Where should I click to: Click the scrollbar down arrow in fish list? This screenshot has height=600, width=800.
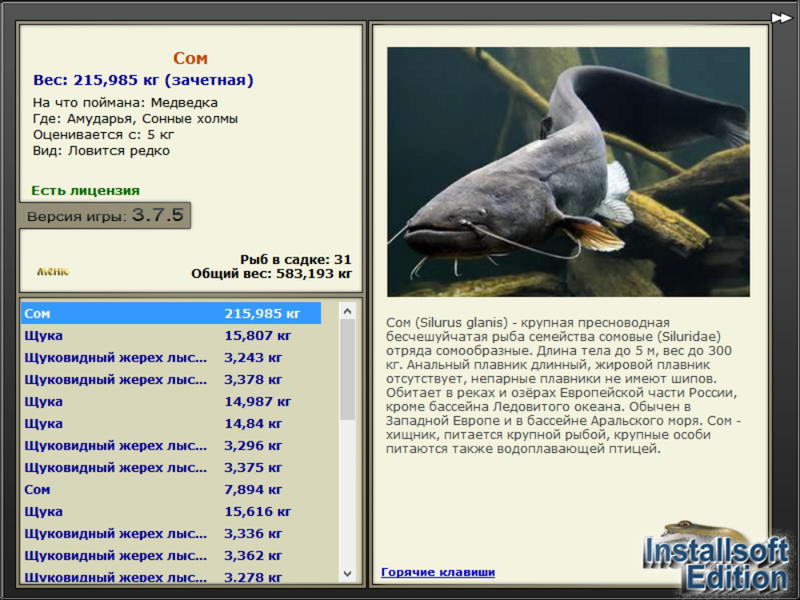pyautogui.click(x=347, y=573)
